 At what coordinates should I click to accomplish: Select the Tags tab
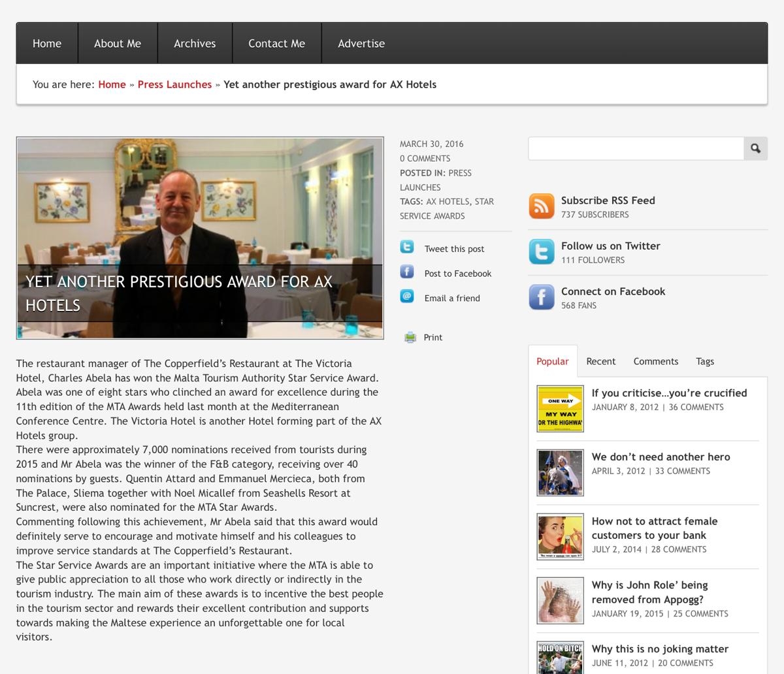tap(704, 362)
